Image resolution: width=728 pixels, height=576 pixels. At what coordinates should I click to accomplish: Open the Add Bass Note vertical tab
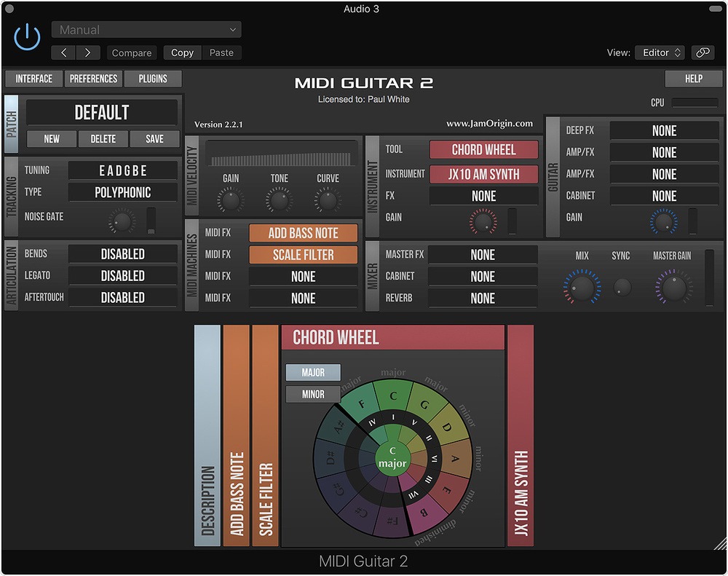[237, 435]
